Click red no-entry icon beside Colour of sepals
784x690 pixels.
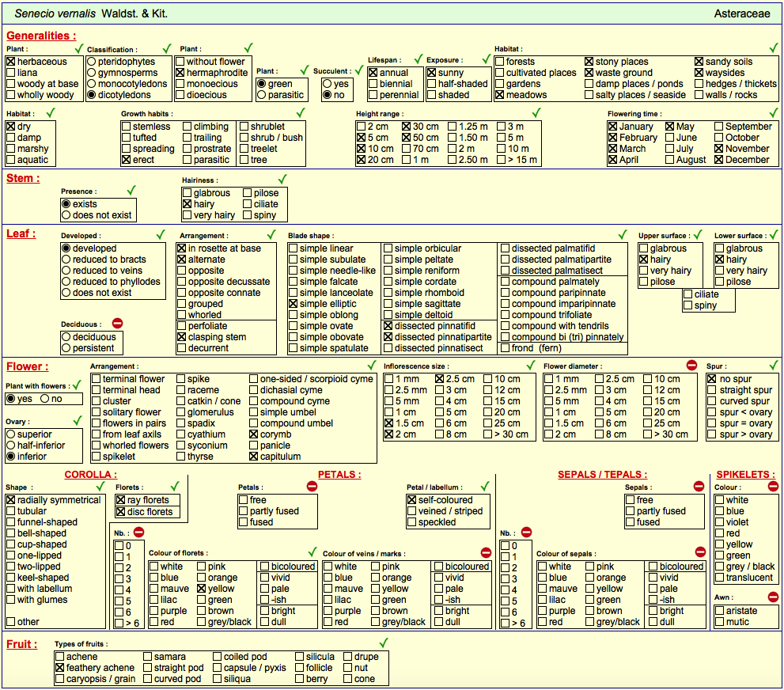[x=700, y=552]
